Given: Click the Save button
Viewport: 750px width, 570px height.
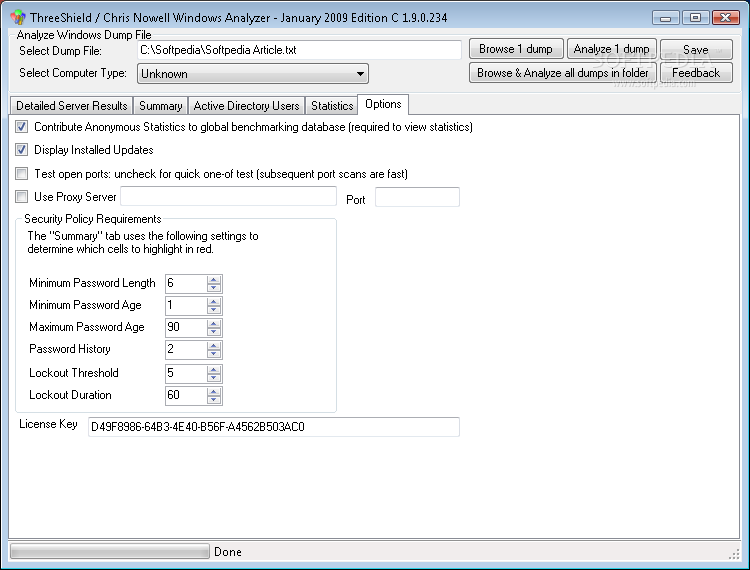Looking at the screenshot, I should [696, 49].
